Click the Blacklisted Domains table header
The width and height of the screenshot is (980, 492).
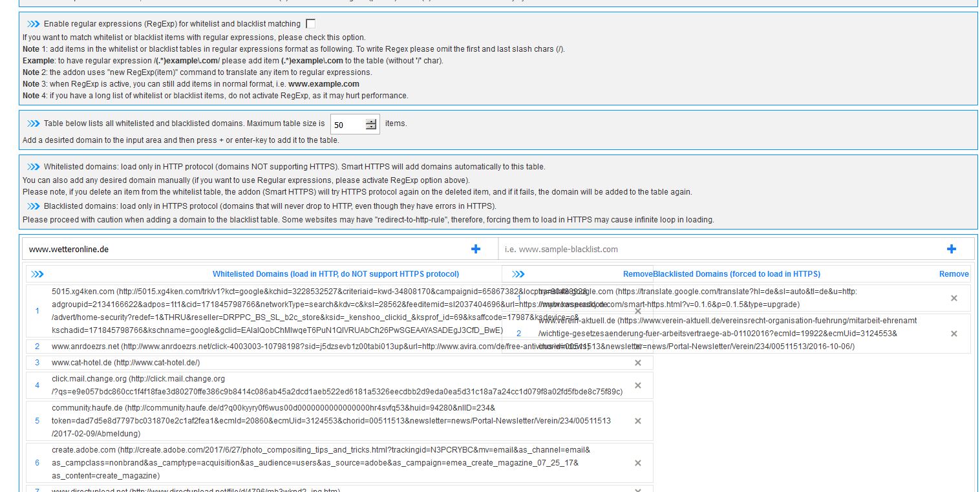[x=736, y=274]
